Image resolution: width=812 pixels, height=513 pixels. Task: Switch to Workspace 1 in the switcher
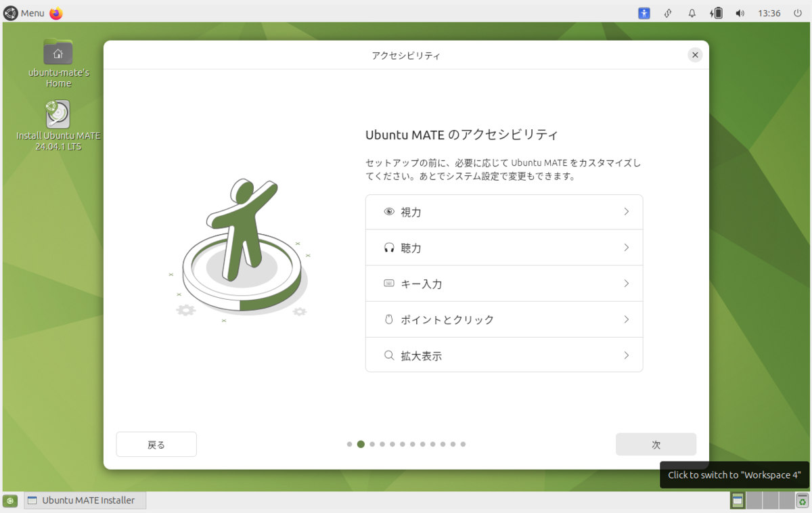pos(738,501)
